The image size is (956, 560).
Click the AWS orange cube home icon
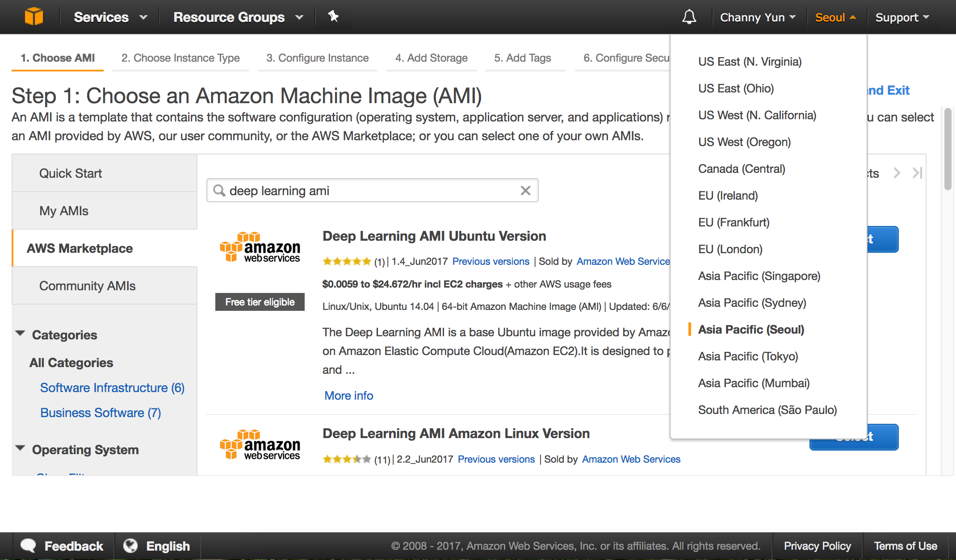click(34, 17)
